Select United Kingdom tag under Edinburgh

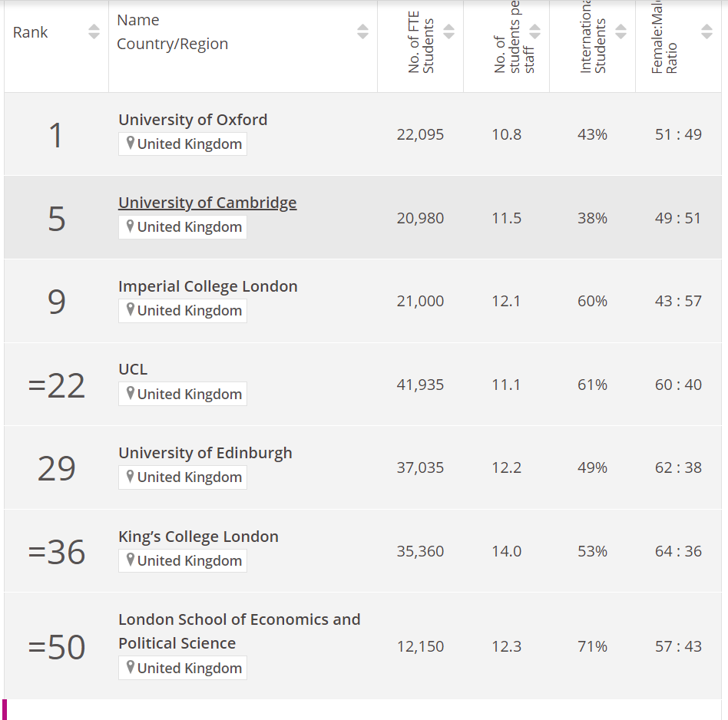click(x=189, y=477)
